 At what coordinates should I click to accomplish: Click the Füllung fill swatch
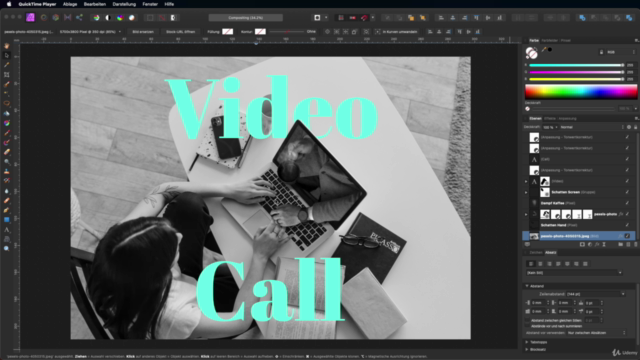pos(227,31)
